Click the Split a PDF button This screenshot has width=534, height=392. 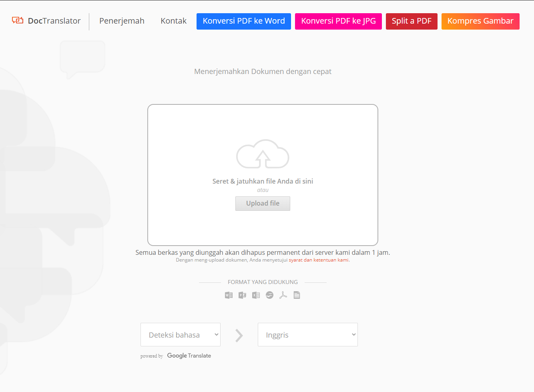(412, 21)
